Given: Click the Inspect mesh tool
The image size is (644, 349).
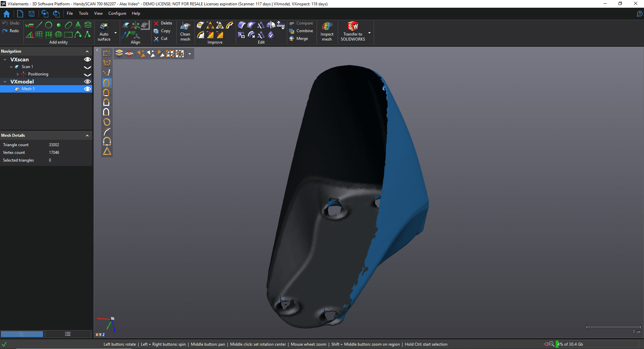Looking at the screenshot, I should (327, 32).
